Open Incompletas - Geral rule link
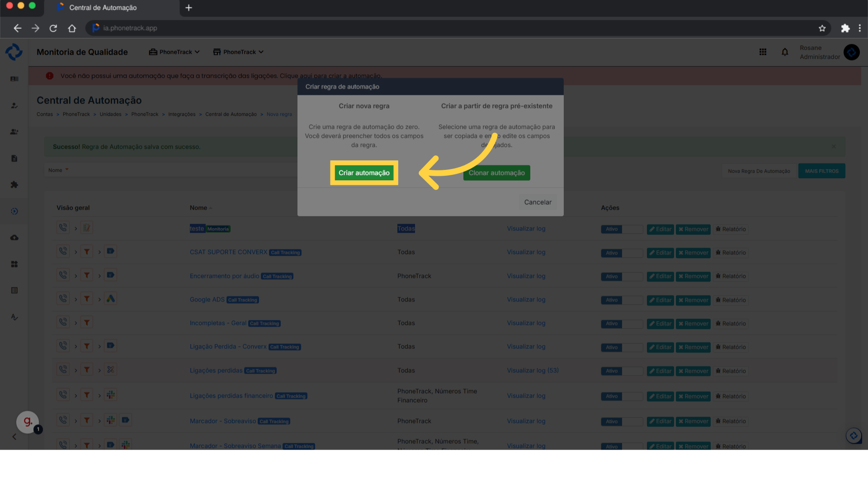This screenshot has height=488, width=868. coord(218,323)
